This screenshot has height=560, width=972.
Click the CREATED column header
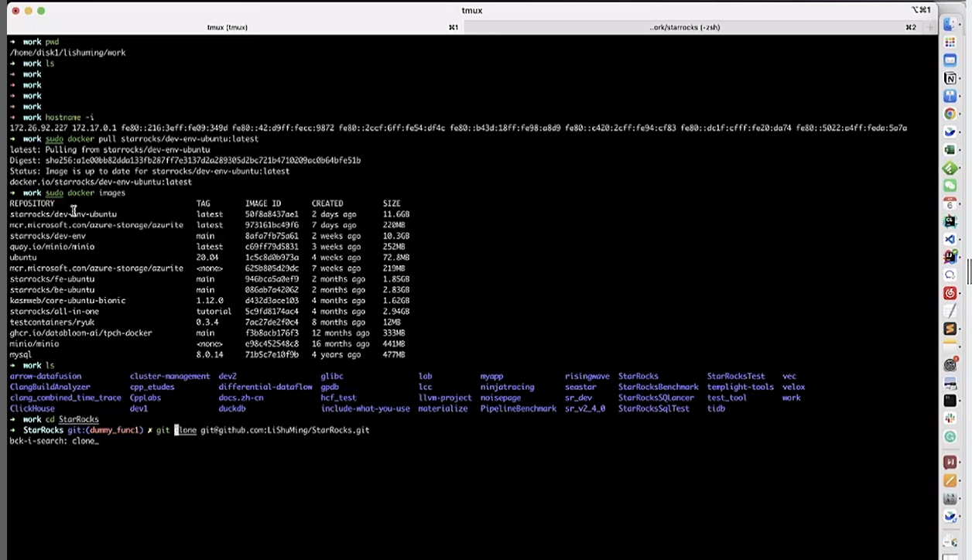pos(327,203)
